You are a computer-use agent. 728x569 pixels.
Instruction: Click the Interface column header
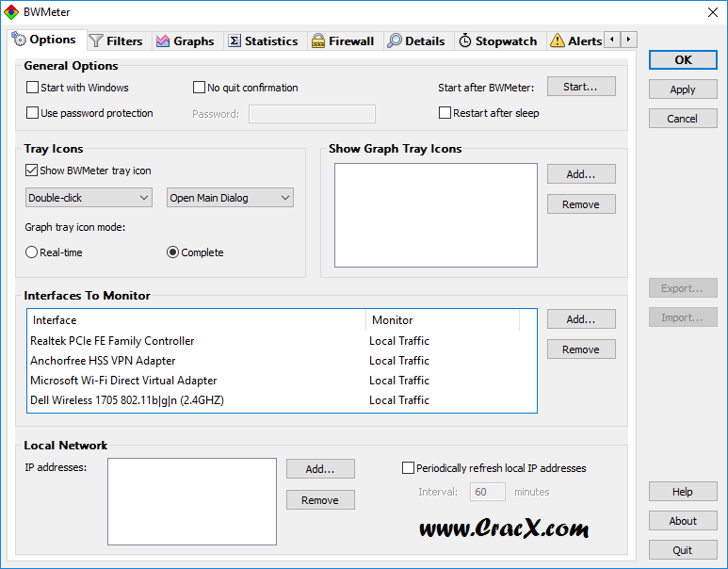point(197,320)
